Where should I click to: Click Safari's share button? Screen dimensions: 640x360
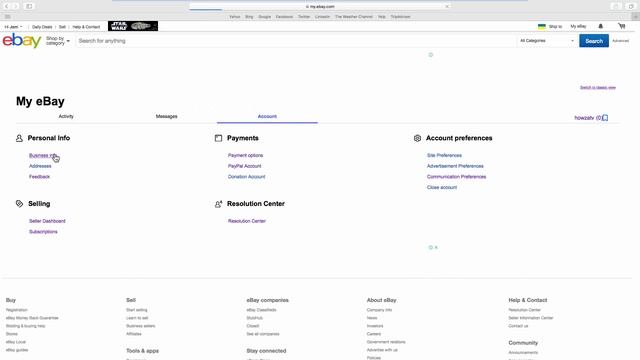click(616, 6)
